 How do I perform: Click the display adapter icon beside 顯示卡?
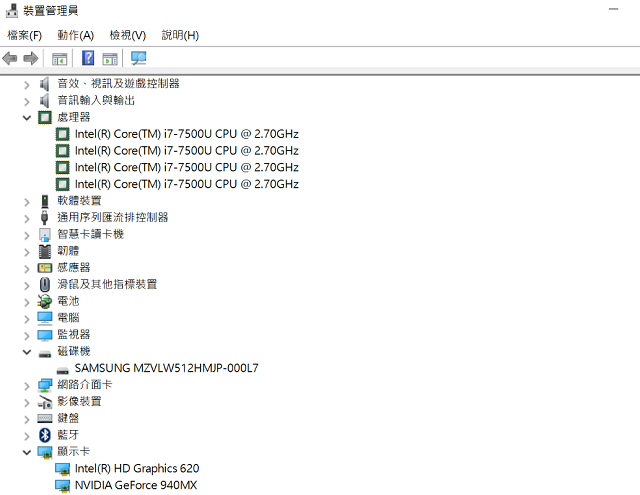45,452
